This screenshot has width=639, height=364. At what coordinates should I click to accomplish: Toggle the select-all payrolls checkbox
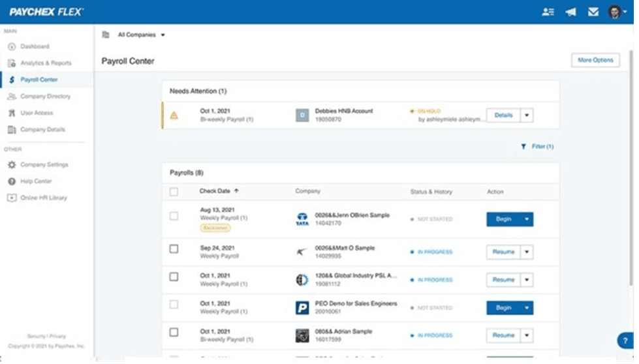point(174,192)
